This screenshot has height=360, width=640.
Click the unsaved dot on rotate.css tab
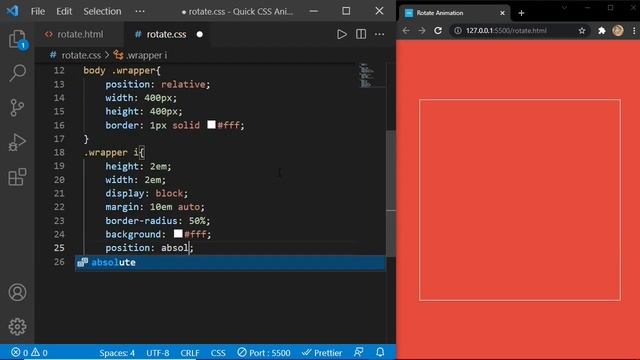click(200, 34)
